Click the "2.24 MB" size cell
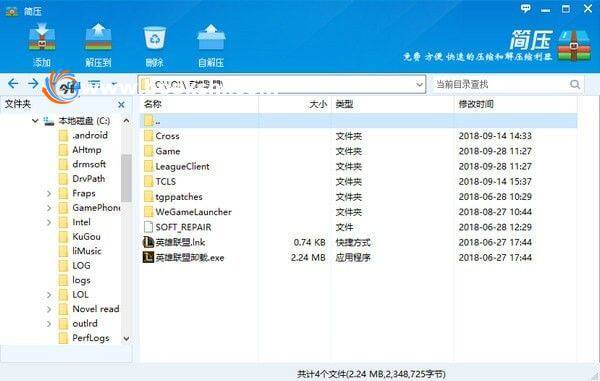 pos(308,258)
